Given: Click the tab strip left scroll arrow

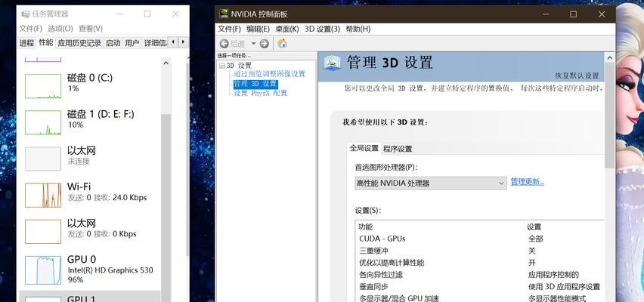Looking at the screenshot, I should (173, 42).
